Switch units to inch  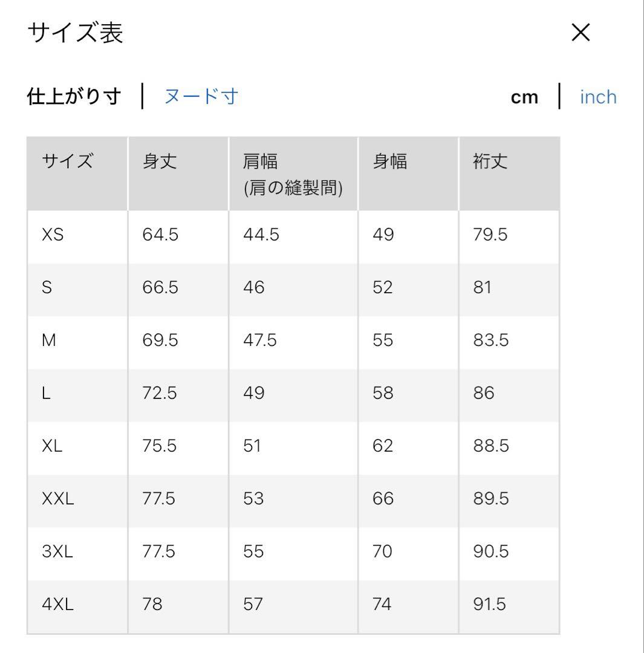(x=598, y=97)
